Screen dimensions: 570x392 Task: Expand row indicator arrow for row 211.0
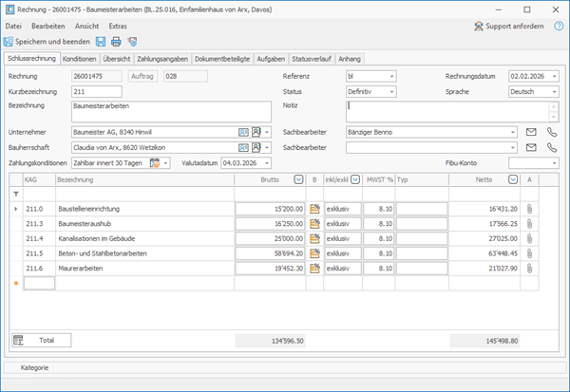click(15, 209)
